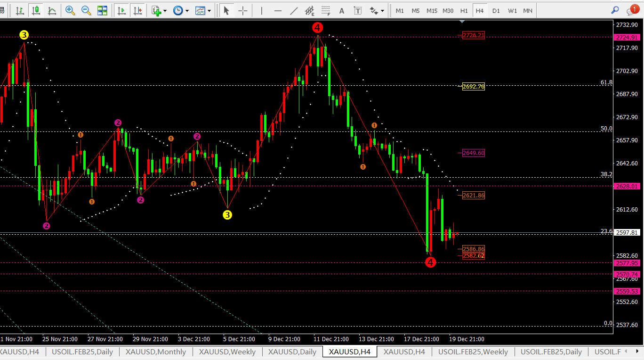644x360 pixels.
Task: Switch timeframe to D1
Action: (496, 10)
